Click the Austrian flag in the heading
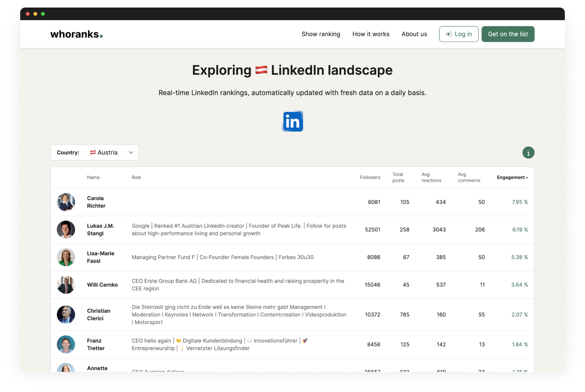 (261, 70)
